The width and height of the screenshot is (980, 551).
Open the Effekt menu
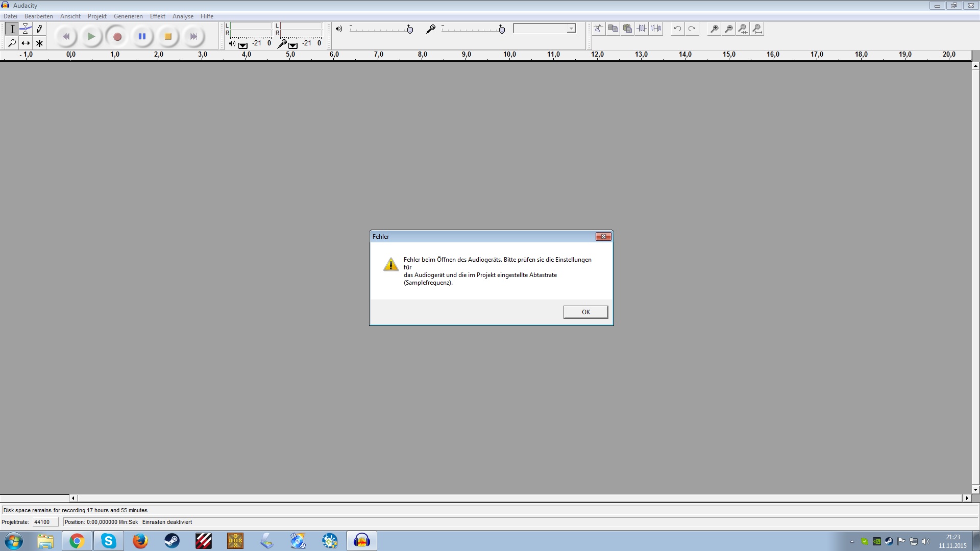(157, 16)
